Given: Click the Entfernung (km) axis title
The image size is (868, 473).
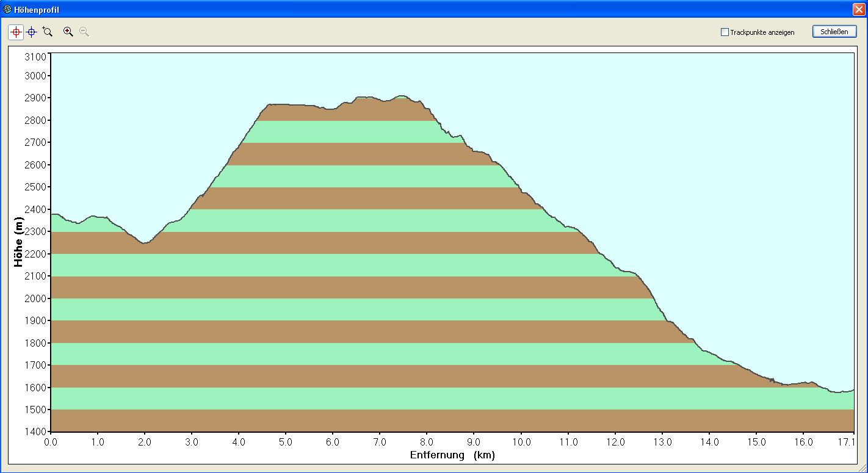Looking at the screenshot, I should [x=452, y=455].
